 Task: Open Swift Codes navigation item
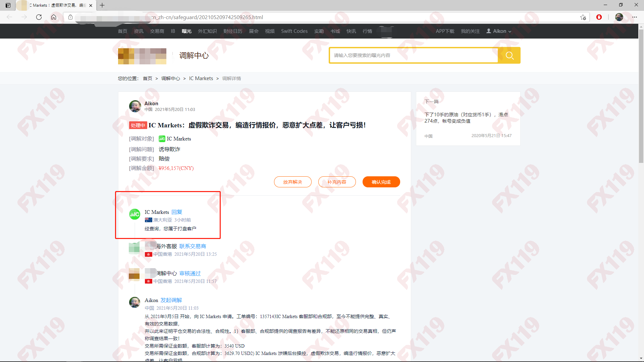click(x=294, y=31)
